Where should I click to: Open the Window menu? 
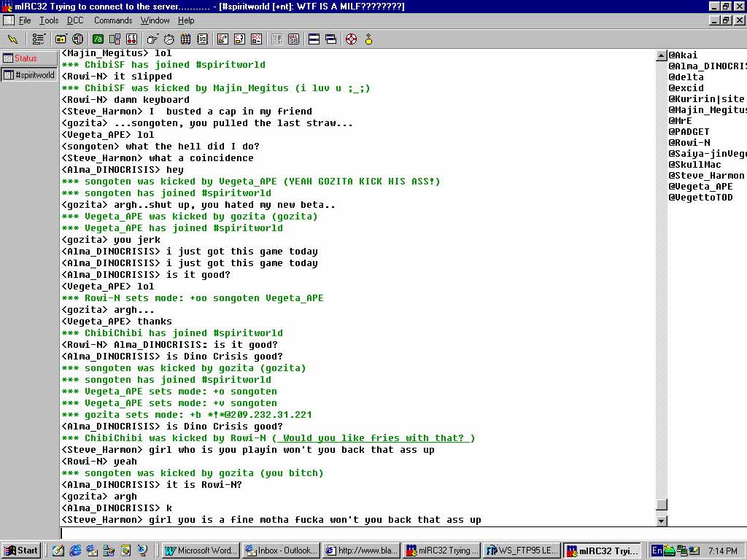(x=155, y=20)
